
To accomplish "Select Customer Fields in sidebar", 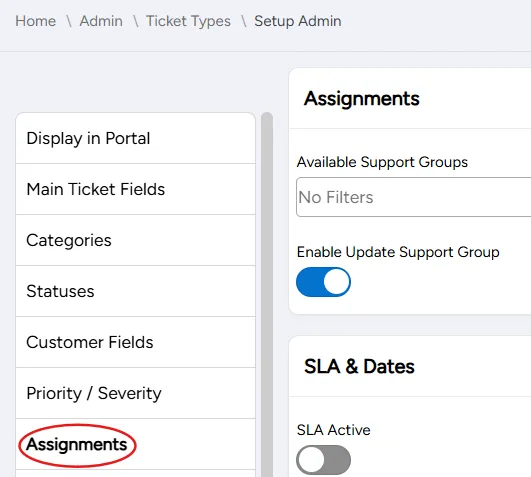I will [135, 342].
